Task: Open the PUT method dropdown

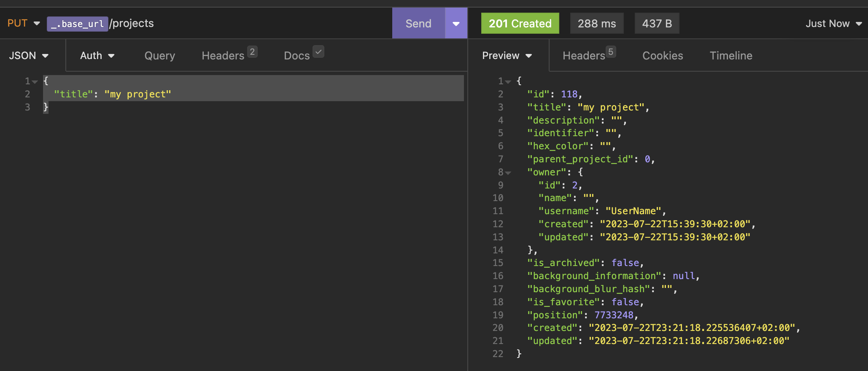Action: point(24,23)
